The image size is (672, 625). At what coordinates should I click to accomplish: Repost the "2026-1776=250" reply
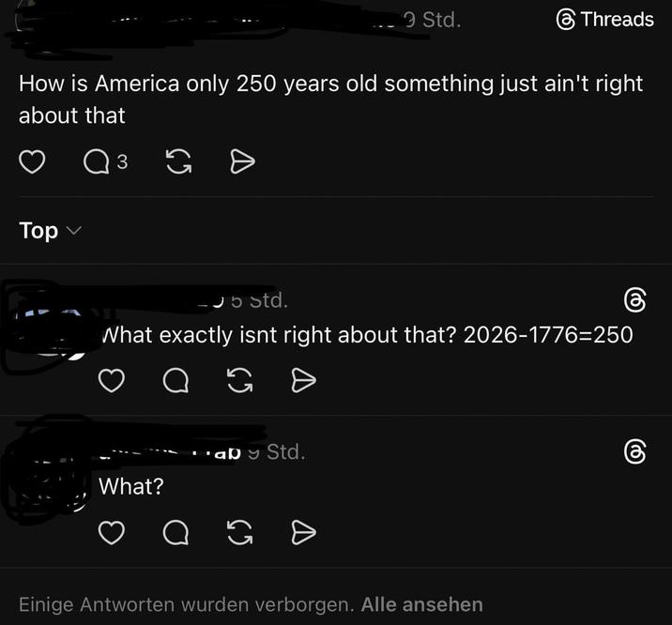tap(240, 380)
